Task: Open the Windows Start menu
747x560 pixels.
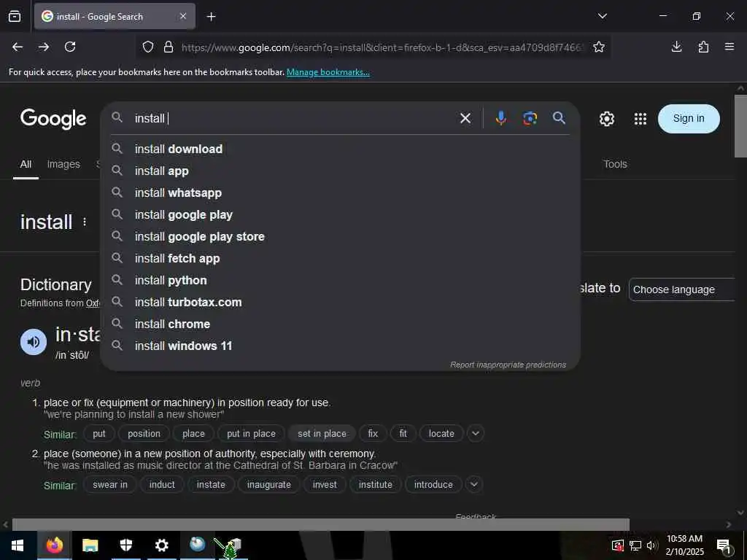Action: (x=18, y=545)
